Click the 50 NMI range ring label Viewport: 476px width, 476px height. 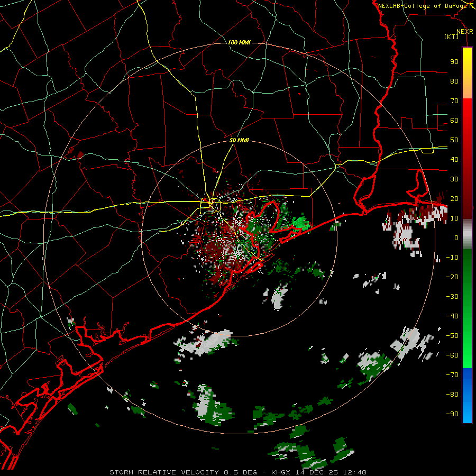(239, 140)
